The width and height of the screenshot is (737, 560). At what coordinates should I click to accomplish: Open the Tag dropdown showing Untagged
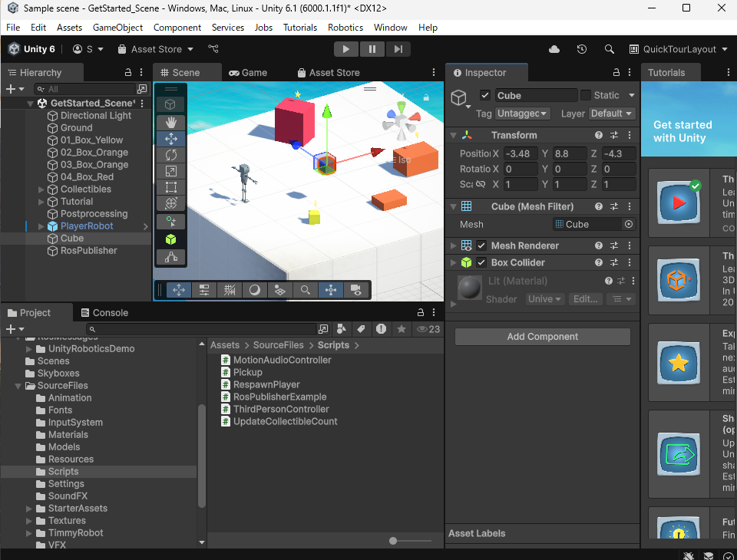[522, 114]
